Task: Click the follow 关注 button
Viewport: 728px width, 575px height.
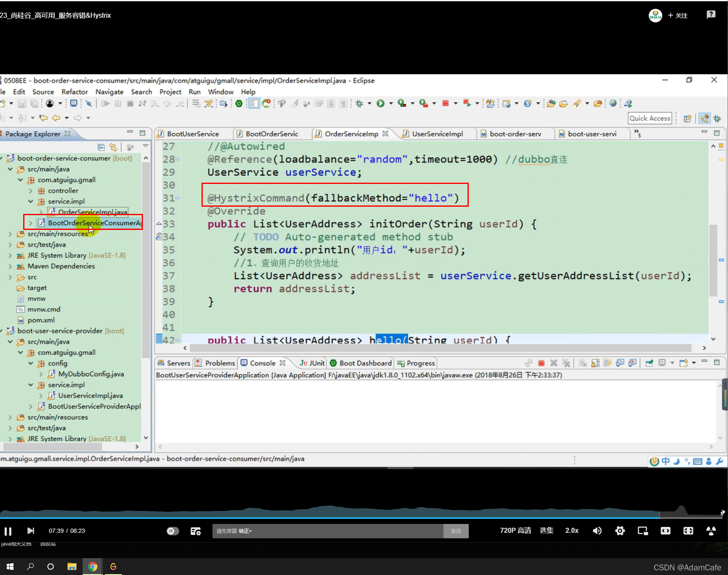Action: pos(677,16)
